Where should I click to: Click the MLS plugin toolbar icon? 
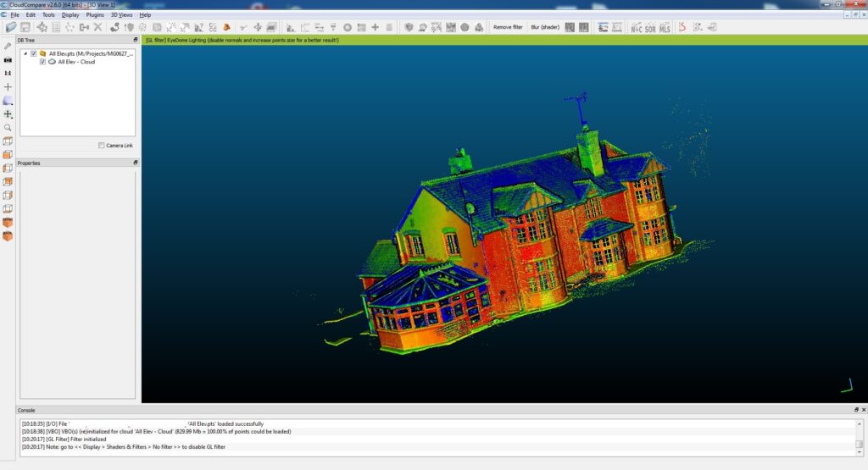tap(665, 27)
